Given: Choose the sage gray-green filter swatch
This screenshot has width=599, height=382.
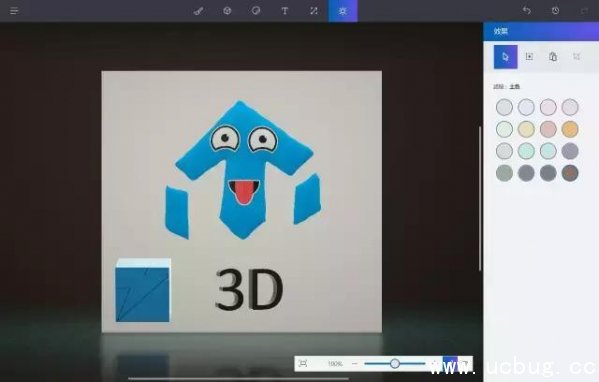Looking at the screenshot, I should (x=504, y=173).
